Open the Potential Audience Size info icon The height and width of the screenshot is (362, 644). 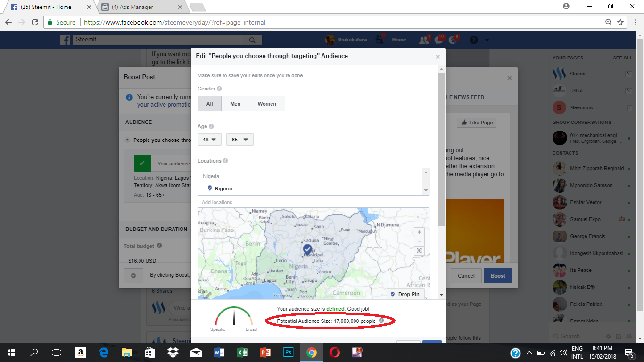(x=381, y=321)
